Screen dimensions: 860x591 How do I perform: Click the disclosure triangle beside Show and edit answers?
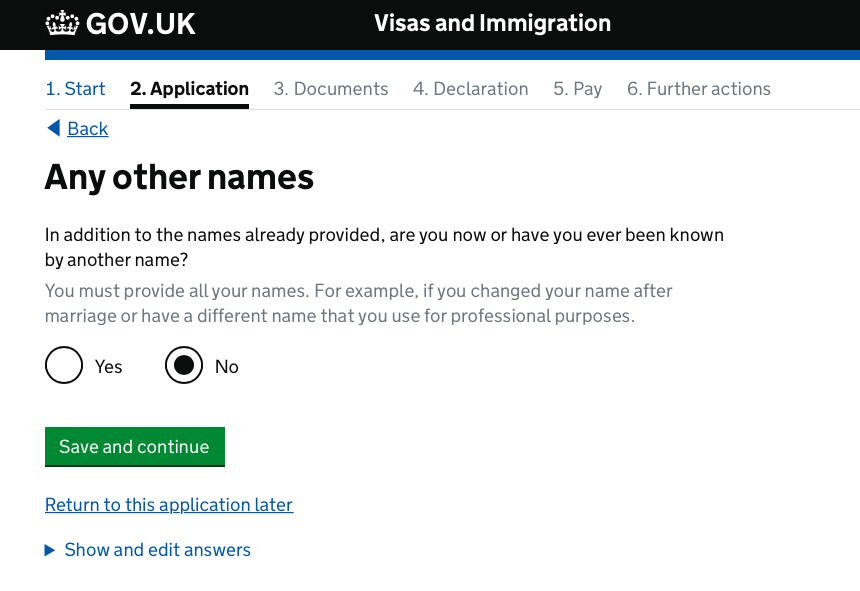coord(49,550)
